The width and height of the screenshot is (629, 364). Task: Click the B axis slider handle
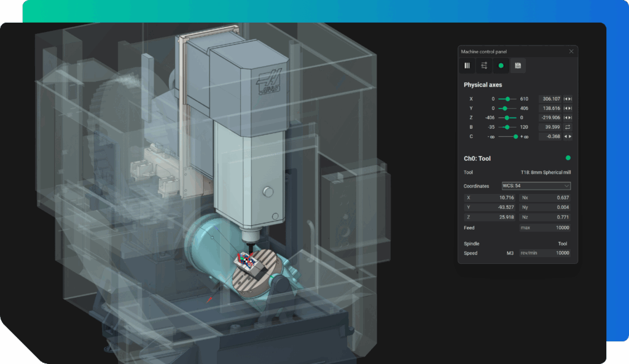tap(507, 127)
